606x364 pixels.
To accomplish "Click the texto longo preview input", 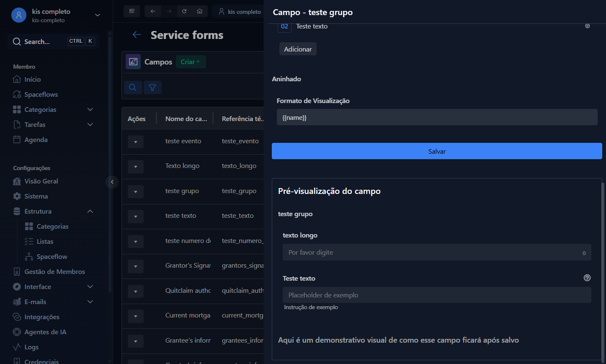I will tap(437, 252).
